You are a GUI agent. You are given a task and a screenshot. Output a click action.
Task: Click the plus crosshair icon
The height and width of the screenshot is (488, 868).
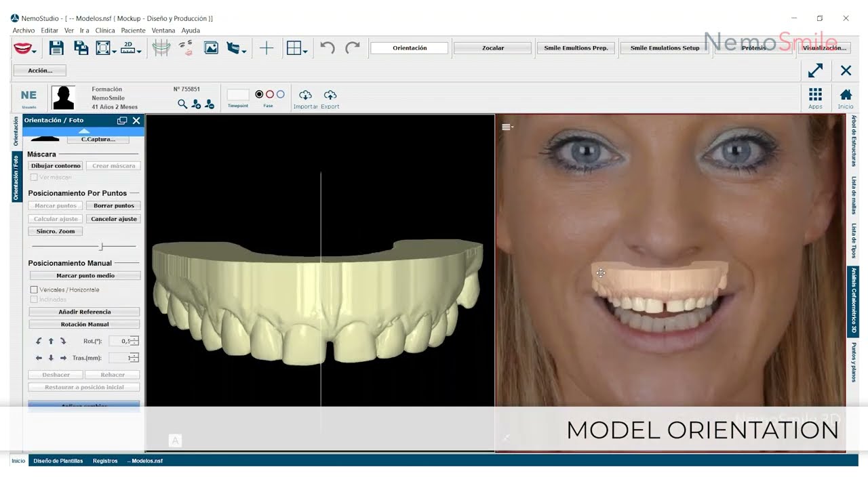pos(267,48)
